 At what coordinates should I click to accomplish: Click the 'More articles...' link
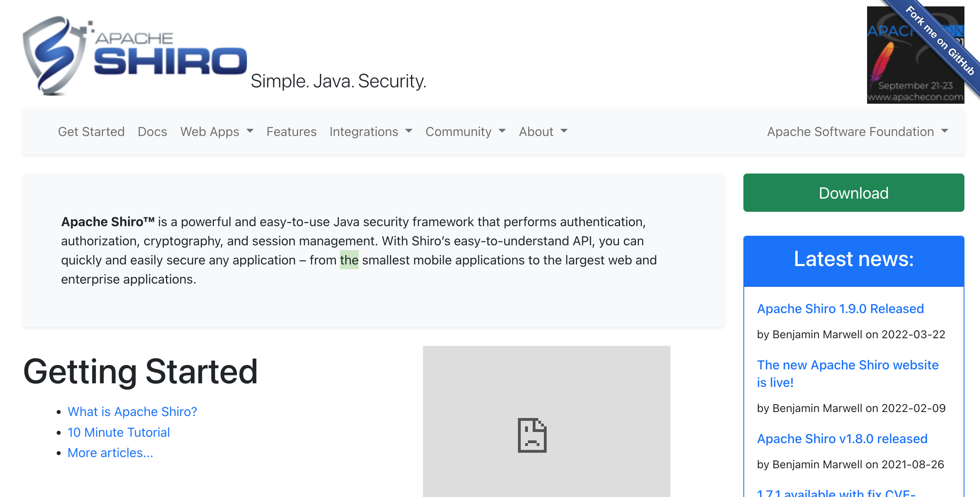click(x=110, y=453)
